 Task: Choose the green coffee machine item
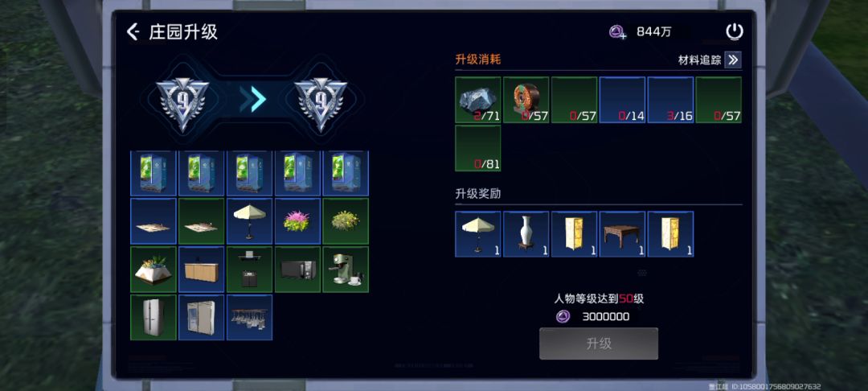pos(346,270)
